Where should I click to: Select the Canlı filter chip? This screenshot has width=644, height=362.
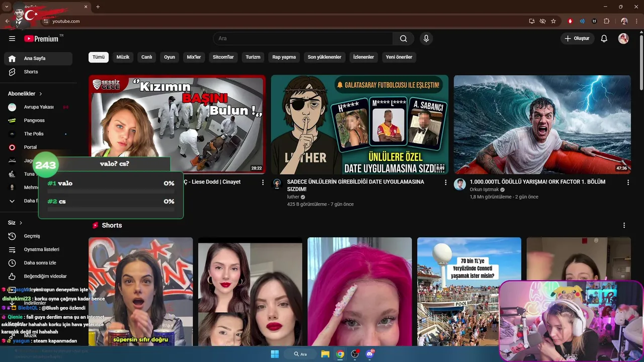click(x=147, y=57)
